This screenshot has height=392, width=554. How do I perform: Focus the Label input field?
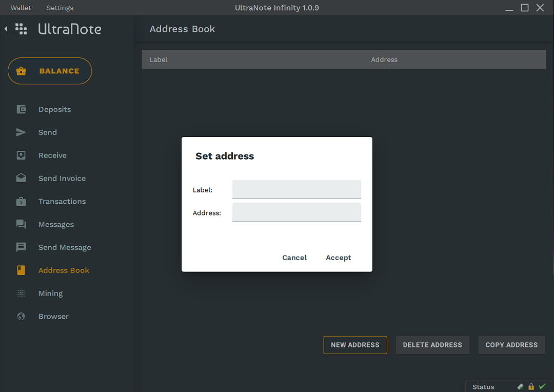[297, 189]
